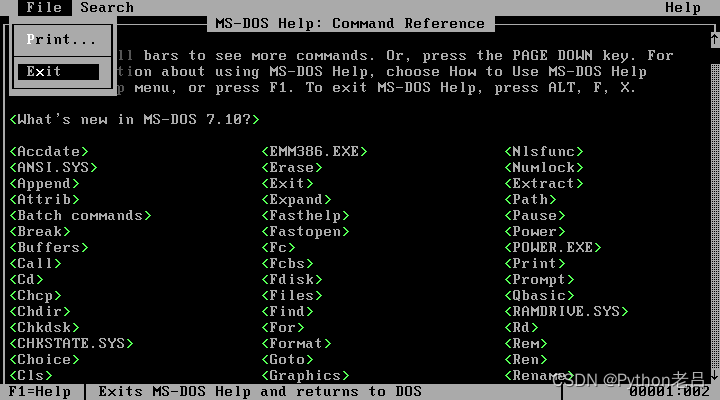Open the EMM386.EXE topic

coord(315,152)
